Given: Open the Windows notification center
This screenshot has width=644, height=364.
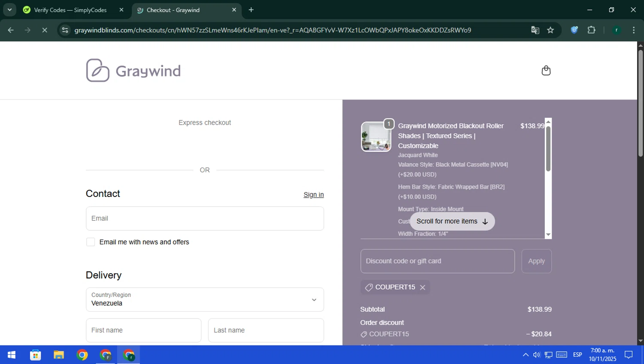Looking at the screenshot, I should [629, 355].
